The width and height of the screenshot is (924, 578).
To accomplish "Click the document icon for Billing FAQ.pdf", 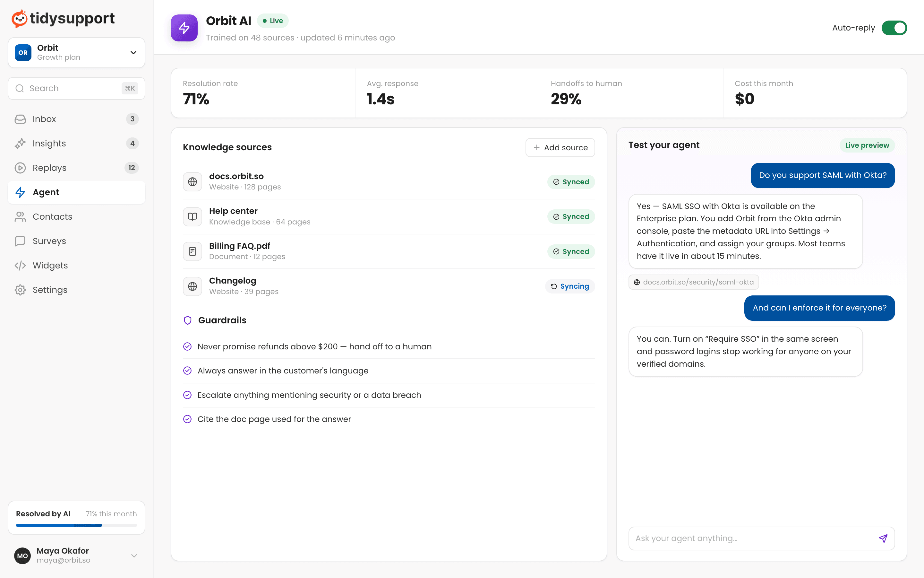I will pyautogui.click(x=193, y=251).
